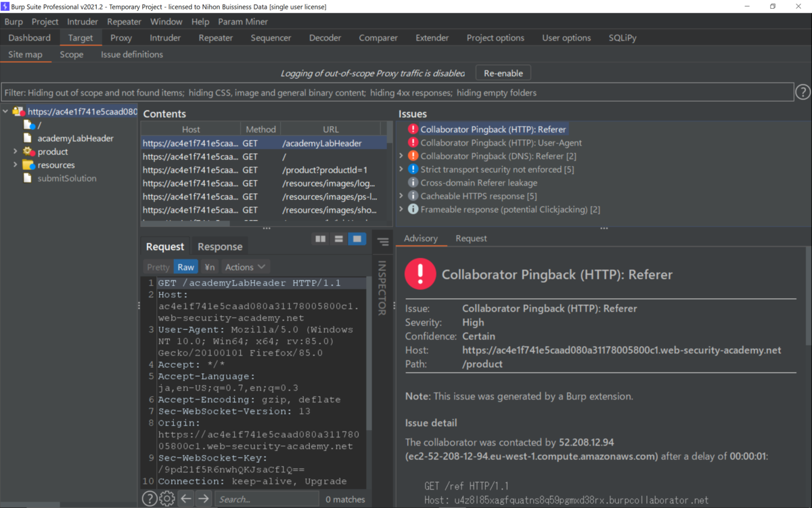This screenshot has height=508, width=812.
Task: Click the Burp Suite logo in title bar
Action: (x=5, y=7)
